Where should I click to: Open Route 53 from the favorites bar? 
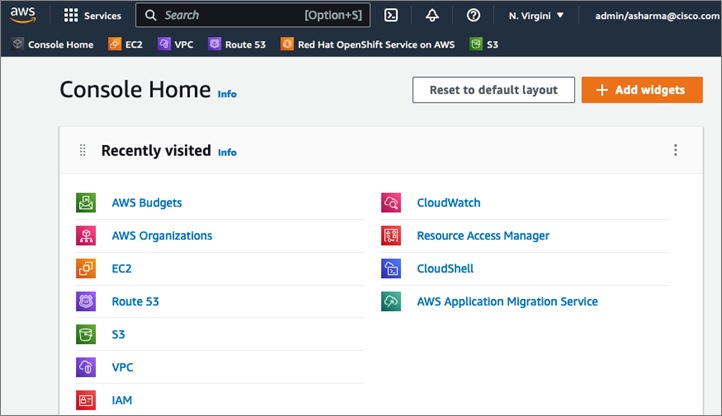[x=237, y=44]
